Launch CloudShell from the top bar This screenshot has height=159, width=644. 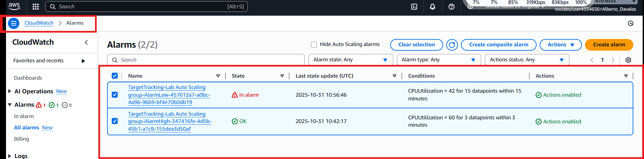coord(414,7)
